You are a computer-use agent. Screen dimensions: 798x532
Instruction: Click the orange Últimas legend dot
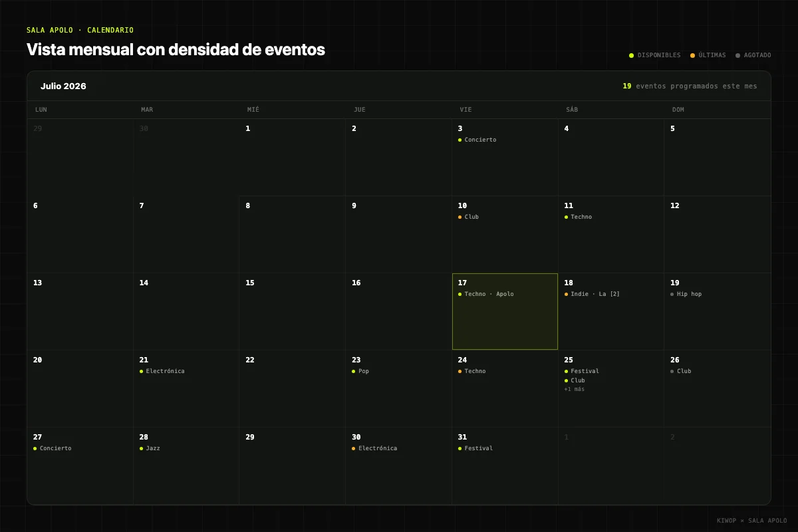(x=692, y=55)
